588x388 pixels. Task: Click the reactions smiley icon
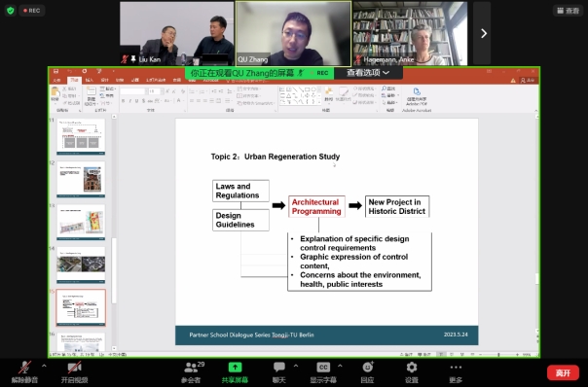(x=368, y=368)
